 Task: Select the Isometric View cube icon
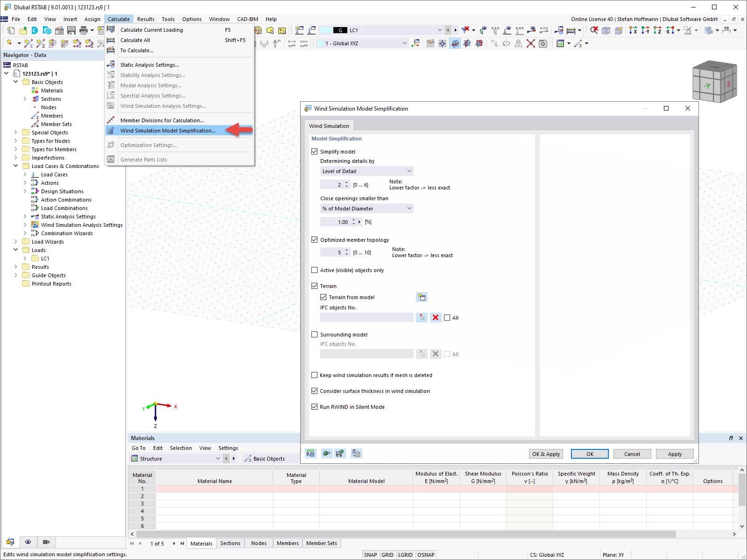[714, 82]
